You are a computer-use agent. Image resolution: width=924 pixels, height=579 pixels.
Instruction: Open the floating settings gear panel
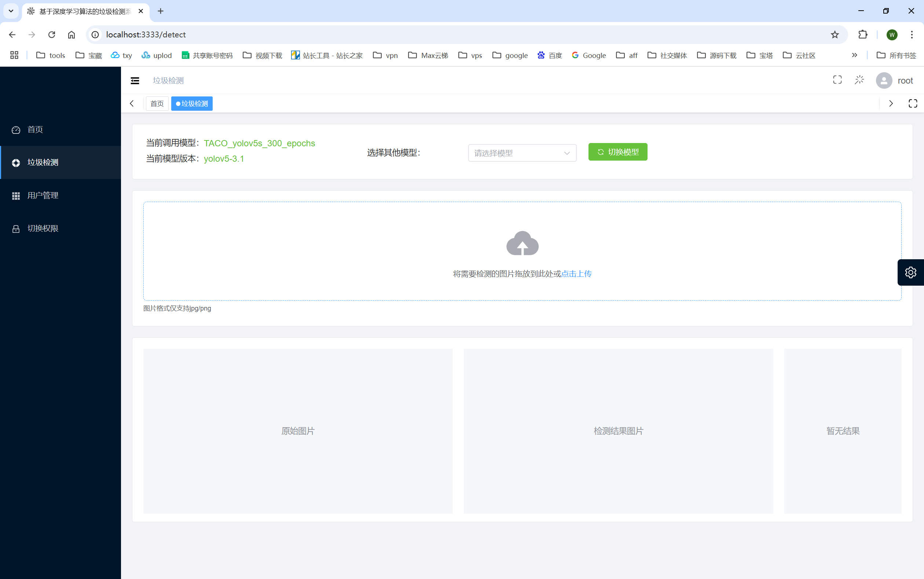coord(910,272)
